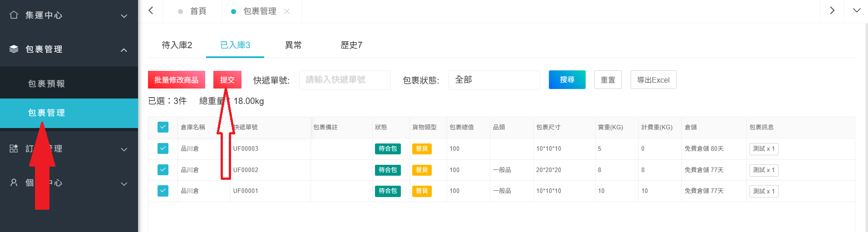Toggle the select-all checkbox in table header
This screenshot has width=868, height=232.
point(163,127)
